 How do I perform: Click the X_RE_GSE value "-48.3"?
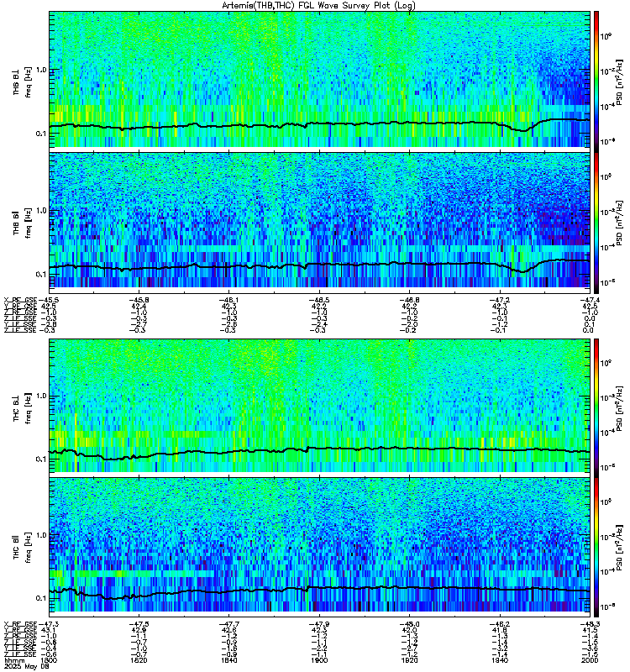click(x=590, y=624)
